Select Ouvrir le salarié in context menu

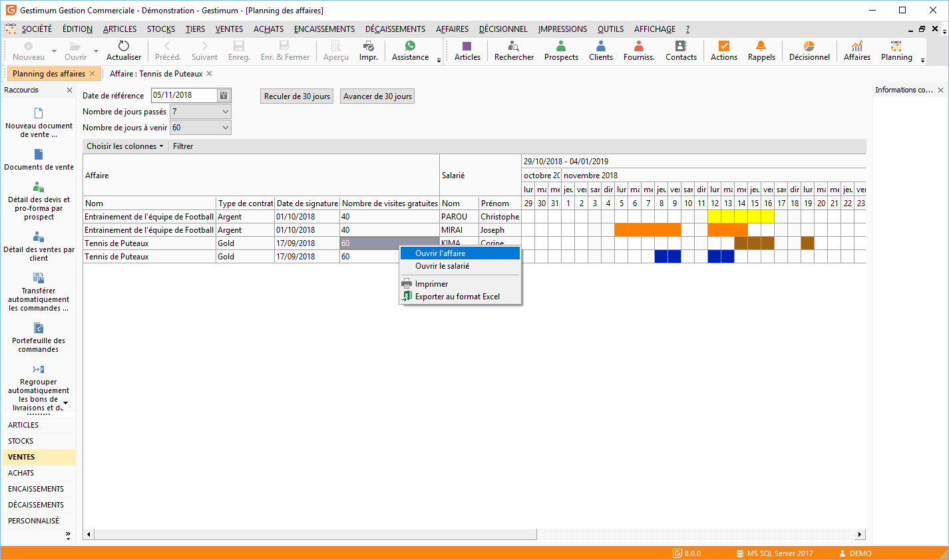click(x=460, y=266)
